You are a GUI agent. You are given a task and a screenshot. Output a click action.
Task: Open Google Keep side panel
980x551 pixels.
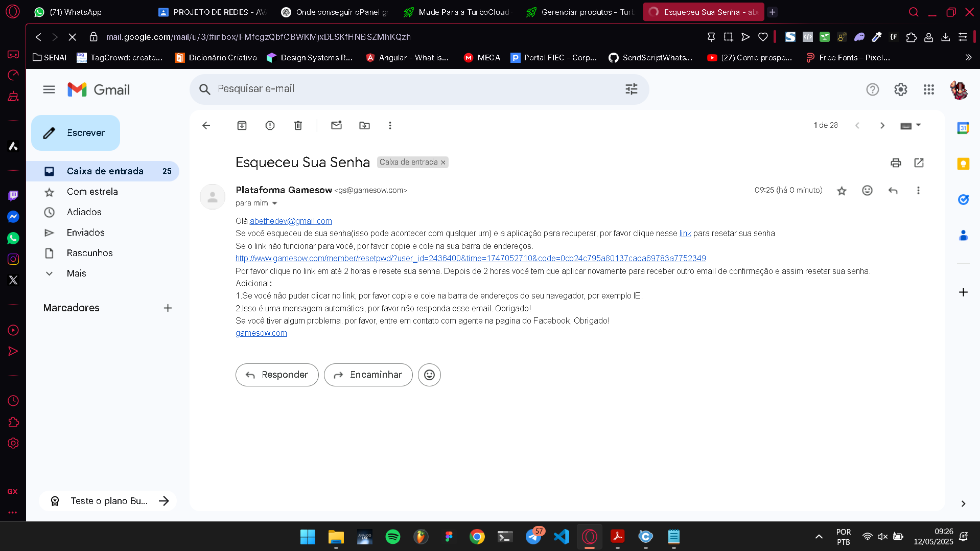tap(963, 164)
